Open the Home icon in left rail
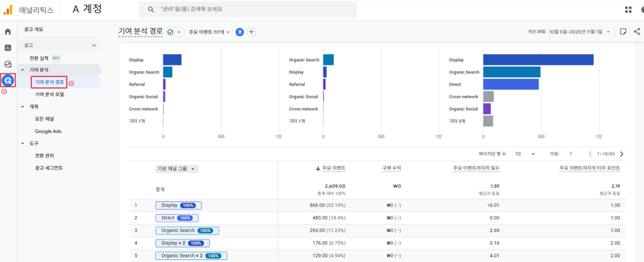 8,31
